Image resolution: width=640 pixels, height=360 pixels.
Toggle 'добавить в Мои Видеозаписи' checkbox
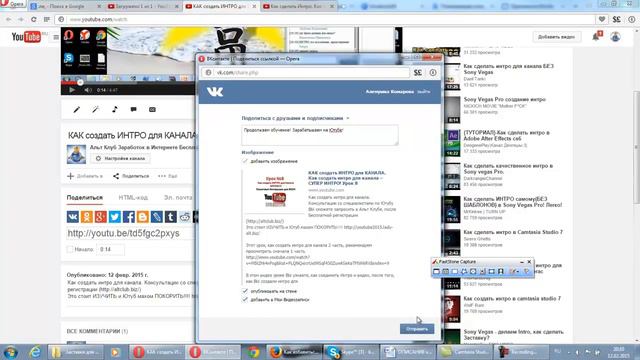coord(245,300)
